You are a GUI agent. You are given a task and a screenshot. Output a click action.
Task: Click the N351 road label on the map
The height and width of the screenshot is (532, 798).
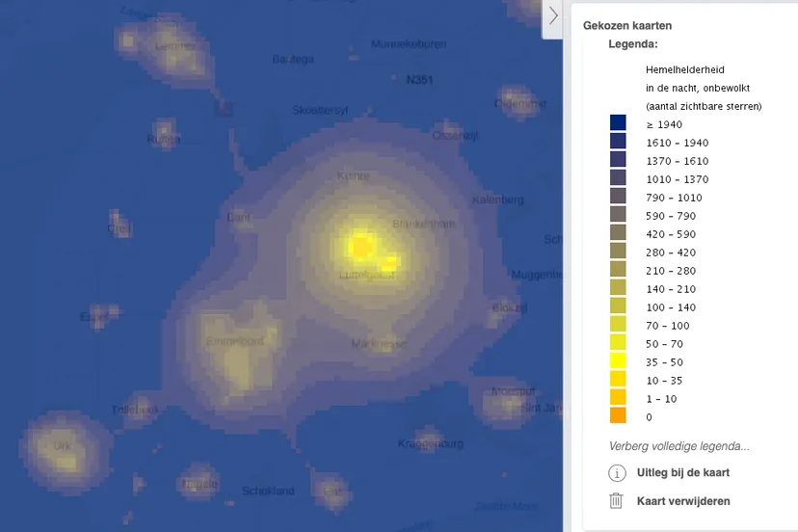pyautogui.click(x=419, y=80)
